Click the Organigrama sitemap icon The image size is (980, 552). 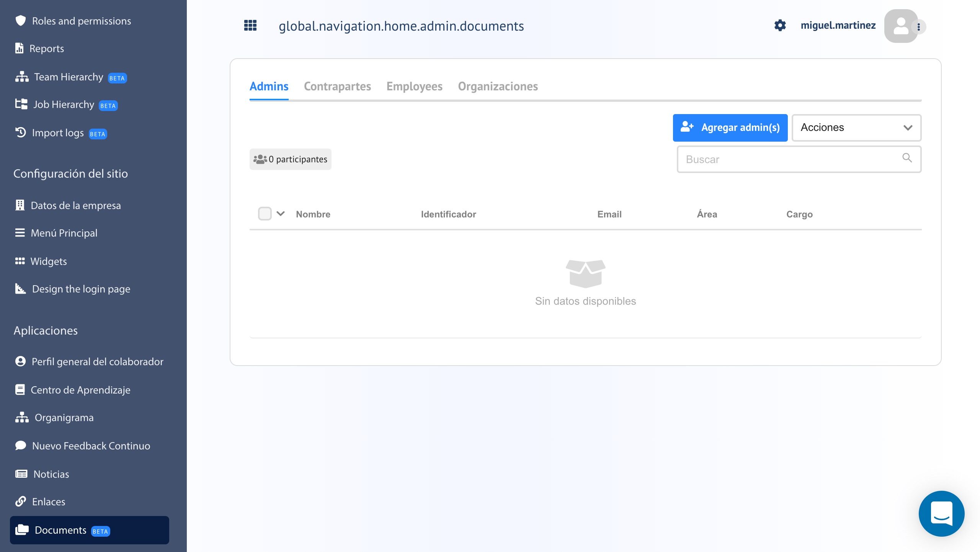point(22,417)
